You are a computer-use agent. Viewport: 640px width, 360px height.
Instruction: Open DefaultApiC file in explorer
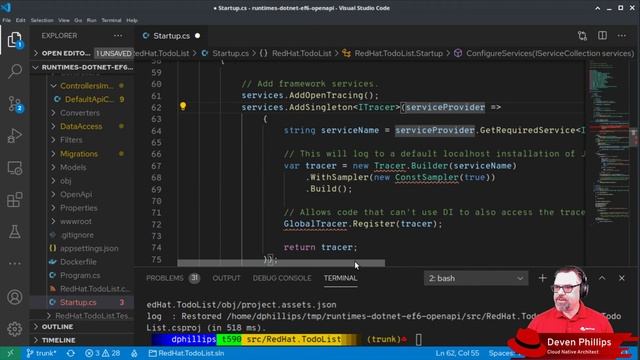[89, 99]
